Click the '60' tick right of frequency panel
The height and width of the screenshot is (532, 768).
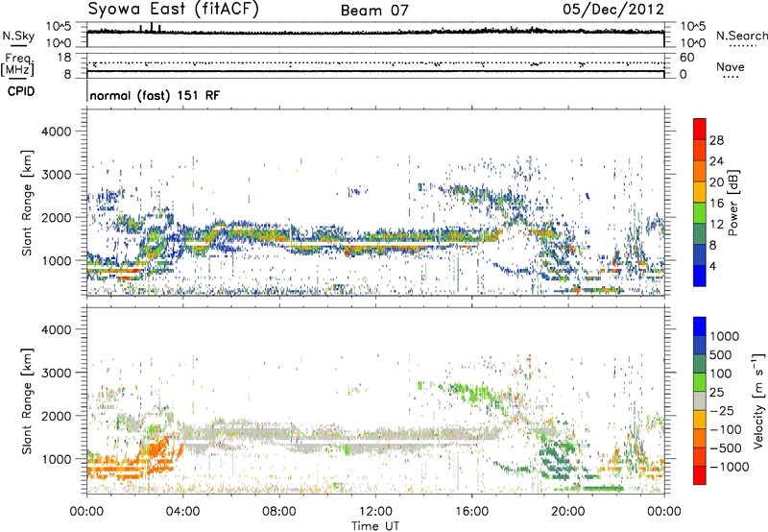click(x=686, y=58)
